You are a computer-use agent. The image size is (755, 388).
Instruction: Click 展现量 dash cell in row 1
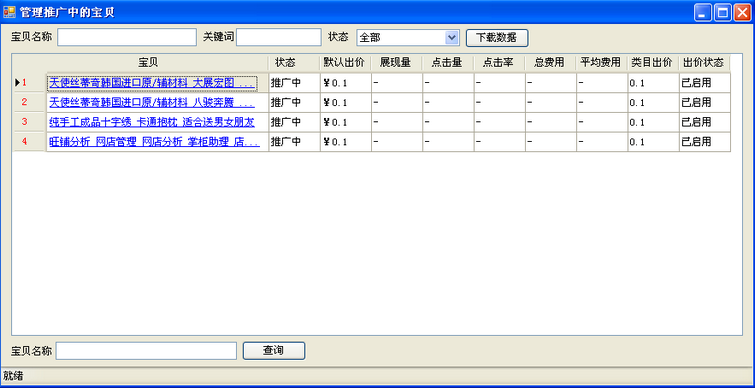pyautogui.click(x=397, y=83)
